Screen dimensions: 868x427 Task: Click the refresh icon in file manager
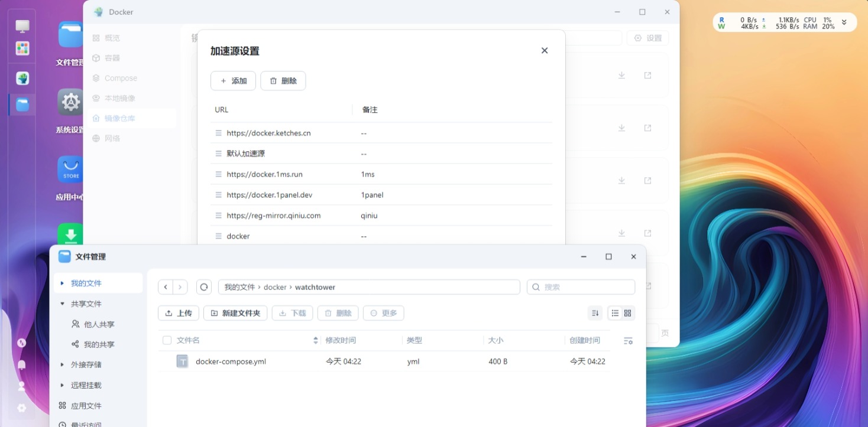[x=204, y=287]
